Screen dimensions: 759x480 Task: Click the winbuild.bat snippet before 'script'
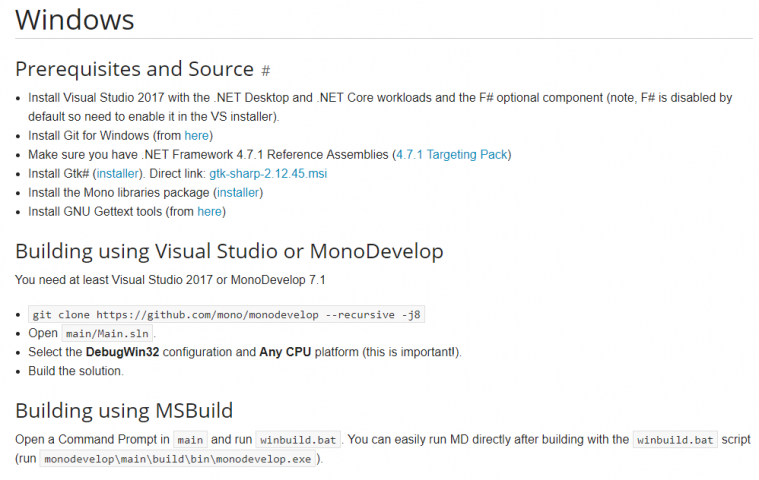coord(675,440)
